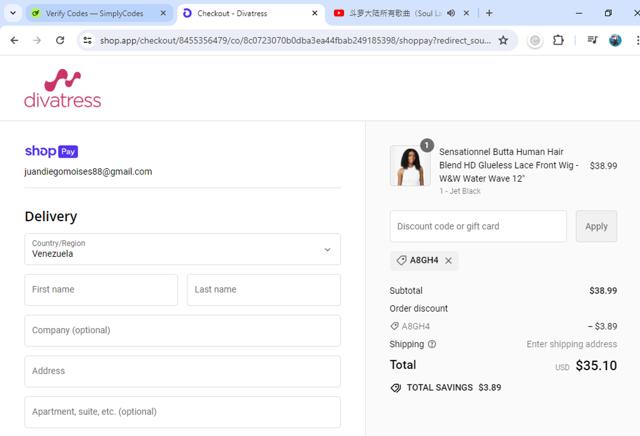Viewport: 640px width, 436px height.
Task: Select the Checkout - Divatress tab
Action: pyautogui.click(x=251, y=13)
